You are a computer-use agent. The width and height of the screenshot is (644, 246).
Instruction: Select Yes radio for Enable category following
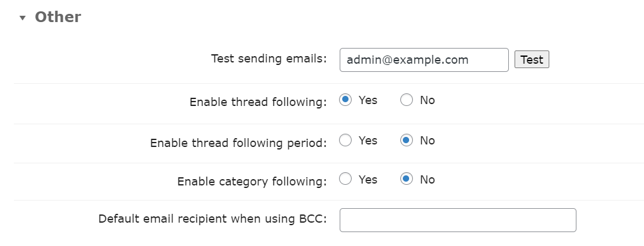[345, 179]
